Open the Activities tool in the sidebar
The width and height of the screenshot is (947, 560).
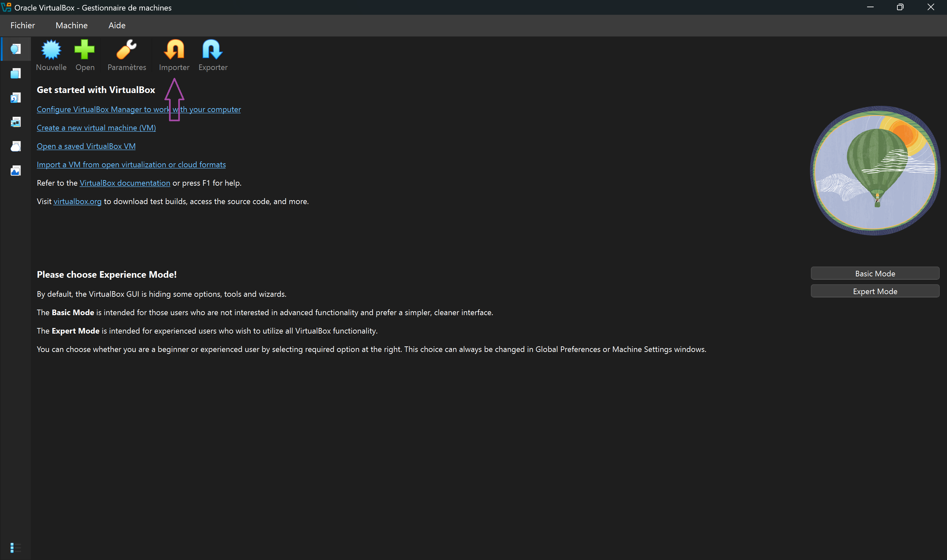click(x=15, y=170)
